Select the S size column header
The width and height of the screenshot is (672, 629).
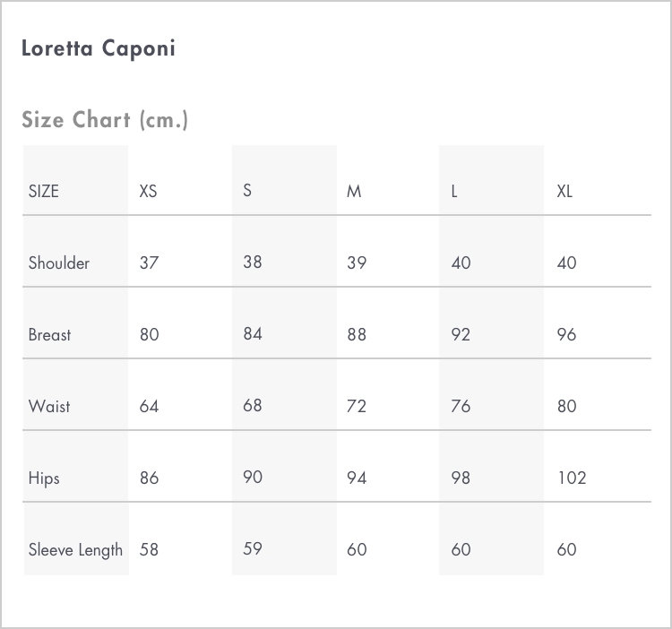tap(247, 190)
